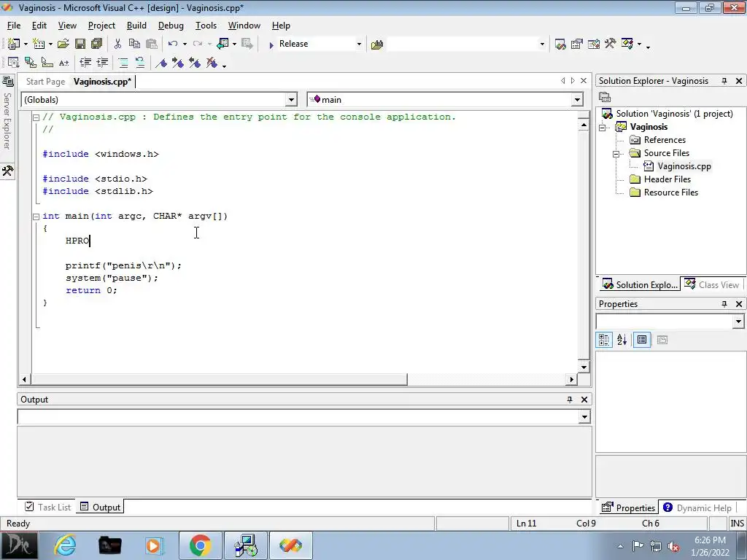This screenshot has width=747, height=560.
Task: Comment out the selected lines icon
Action: pyautogui.click(x=123, y=63)
